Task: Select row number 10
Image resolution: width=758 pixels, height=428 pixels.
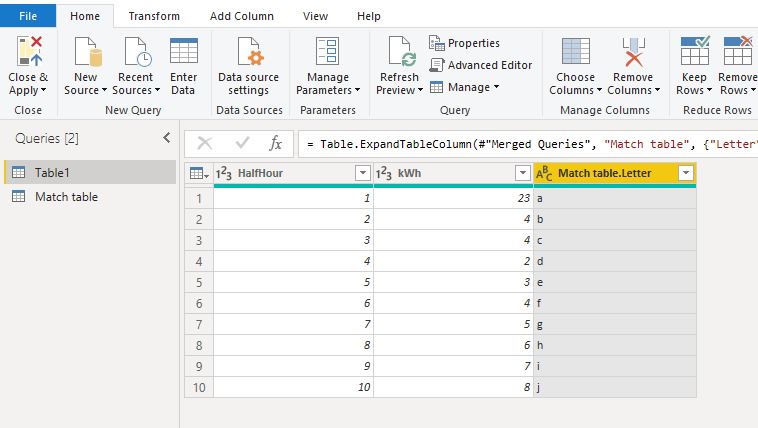Action: 199,387
